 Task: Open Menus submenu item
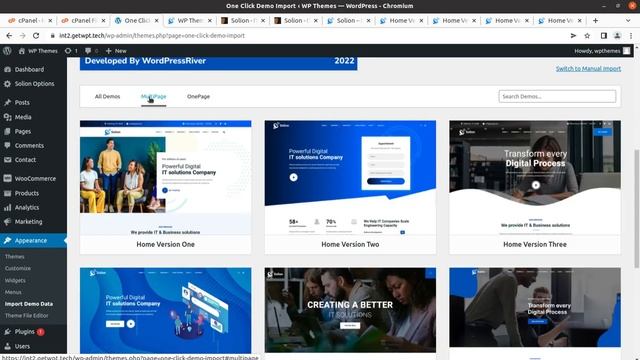tap(13, 292)
